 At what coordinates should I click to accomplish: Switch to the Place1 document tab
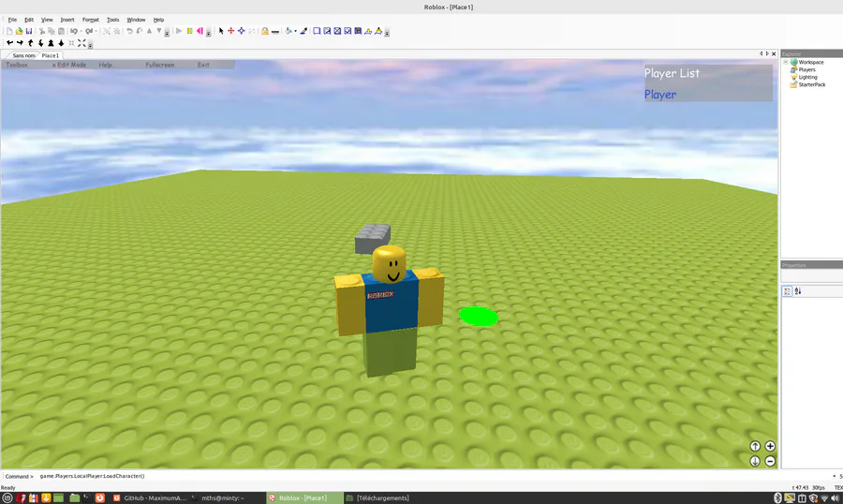pos(51,55)
